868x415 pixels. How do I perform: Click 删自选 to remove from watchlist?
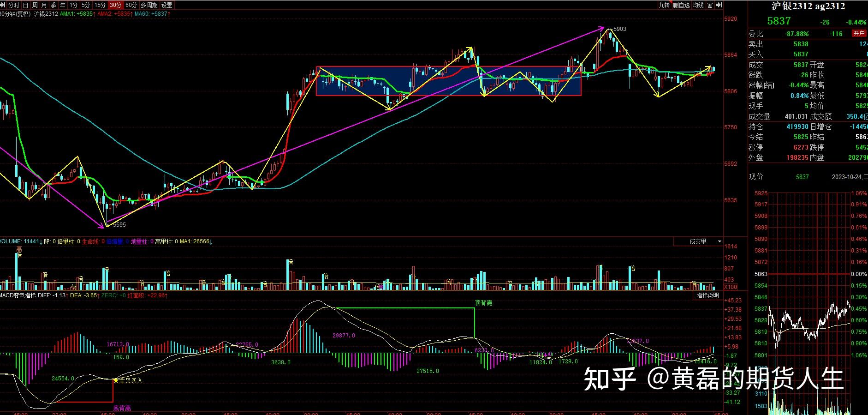(x=681, y=5)
